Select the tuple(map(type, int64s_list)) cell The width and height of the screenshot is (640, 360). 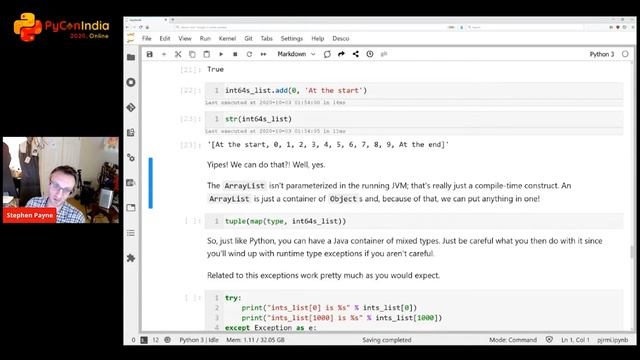[414, 221]
